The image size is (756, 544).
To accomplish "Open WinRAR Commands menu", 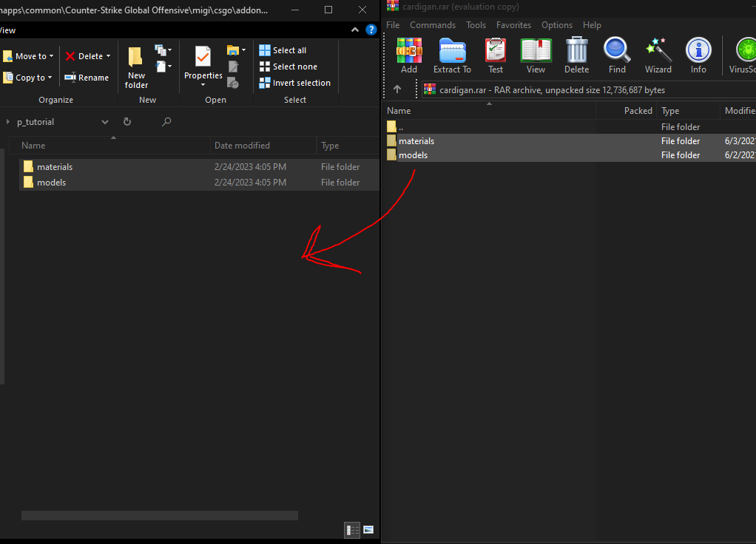I will click(433, 25).
